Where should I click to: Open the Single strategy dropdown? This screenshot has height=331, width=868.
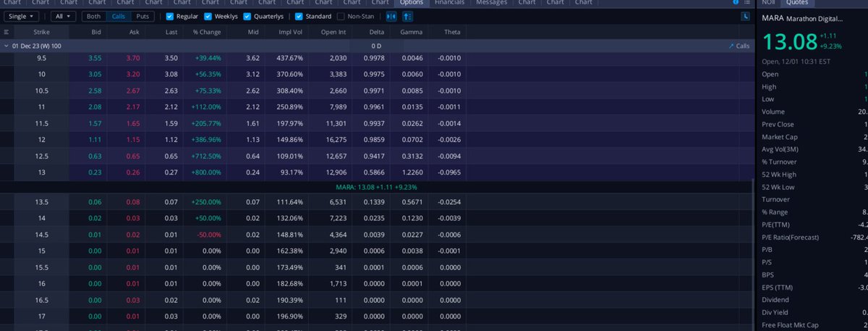coord(21,16)
